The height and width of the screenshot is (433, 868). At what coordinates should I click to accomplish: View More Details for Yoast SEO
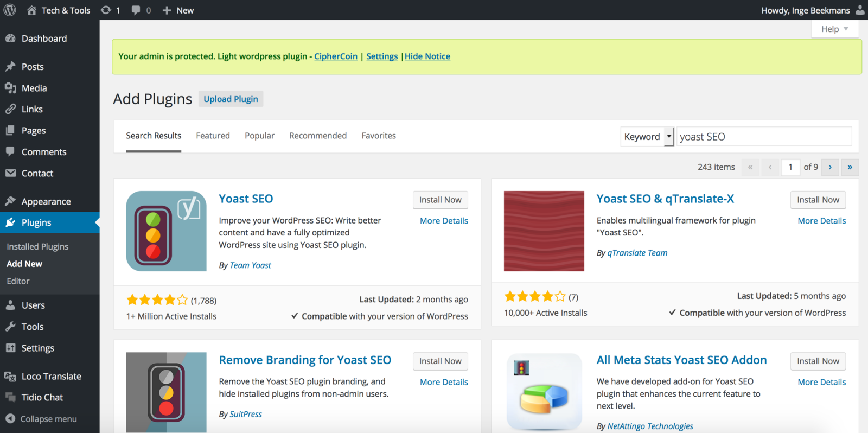(x=444, y=221)
